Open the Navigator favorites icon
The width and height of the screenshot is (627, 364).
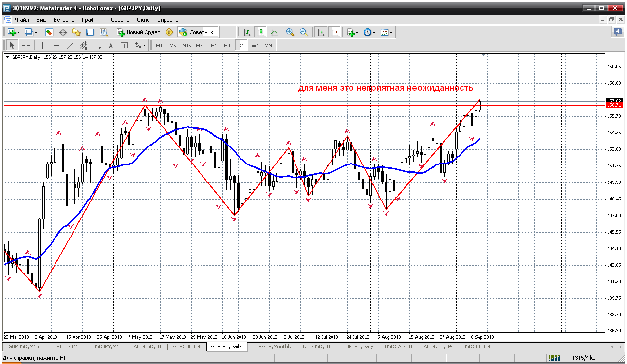76,32
